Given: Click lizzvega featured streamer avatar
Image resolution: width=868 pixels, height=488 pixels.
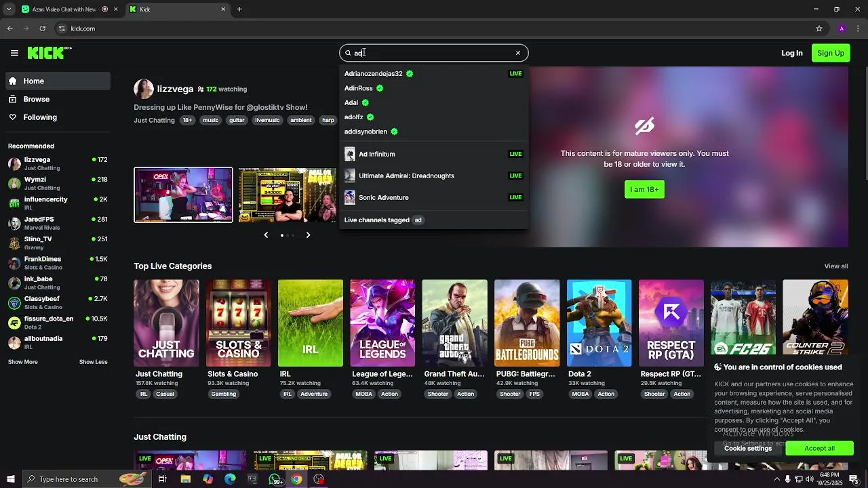Looking at the screenshot, I should pos(144,89).
